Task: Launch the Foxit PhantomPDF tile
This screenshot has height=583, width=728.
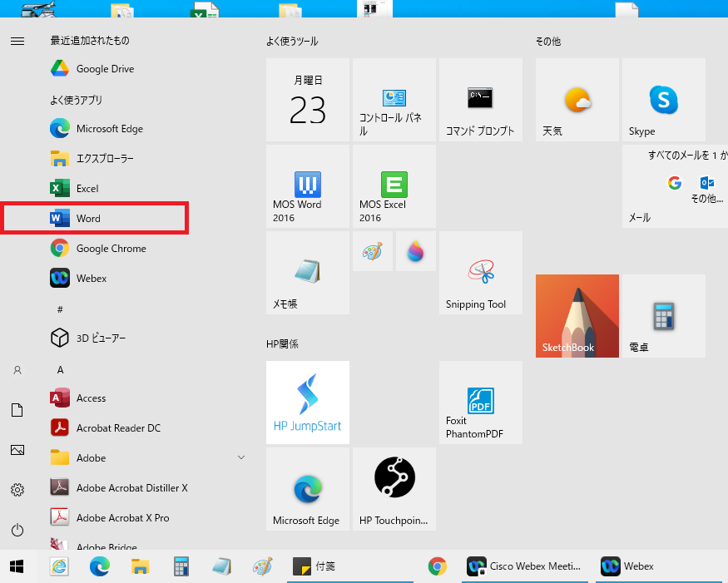Action: coord(481,403)
